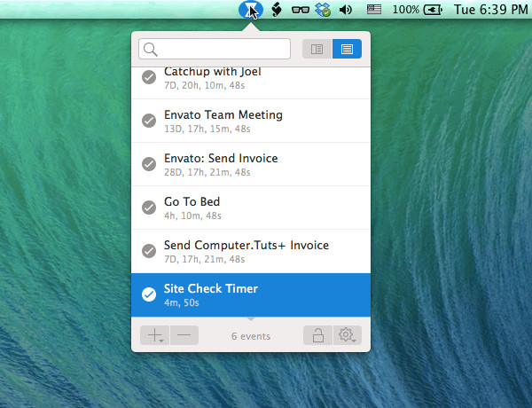The height and width of the screenshot is (408, 532).
Task: Select the Envato: Send Invoice event
Action: coord(251,164)
